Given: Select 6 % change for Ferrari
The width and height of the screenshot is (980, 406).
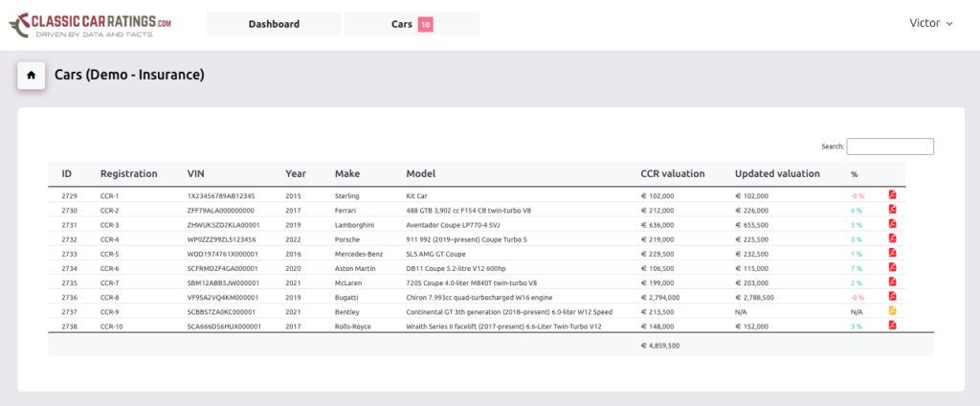Looking at the screenshot, I should pos(856,211).
